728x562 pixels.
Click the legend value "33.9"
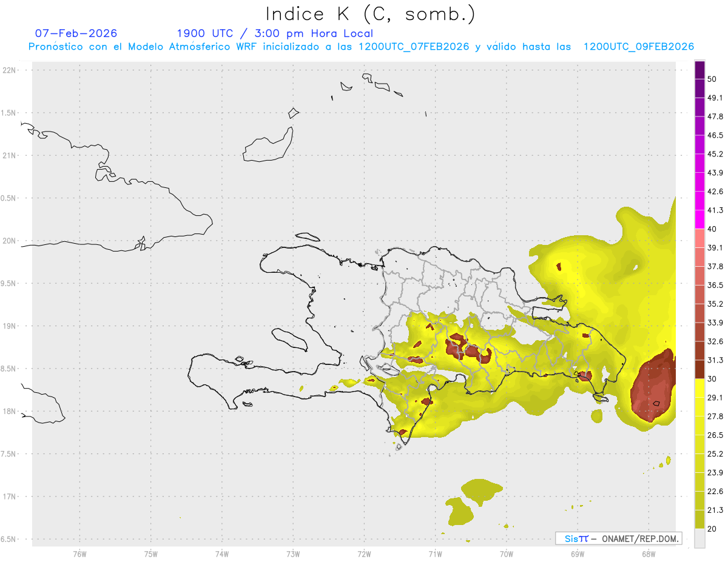pos(715,323)
